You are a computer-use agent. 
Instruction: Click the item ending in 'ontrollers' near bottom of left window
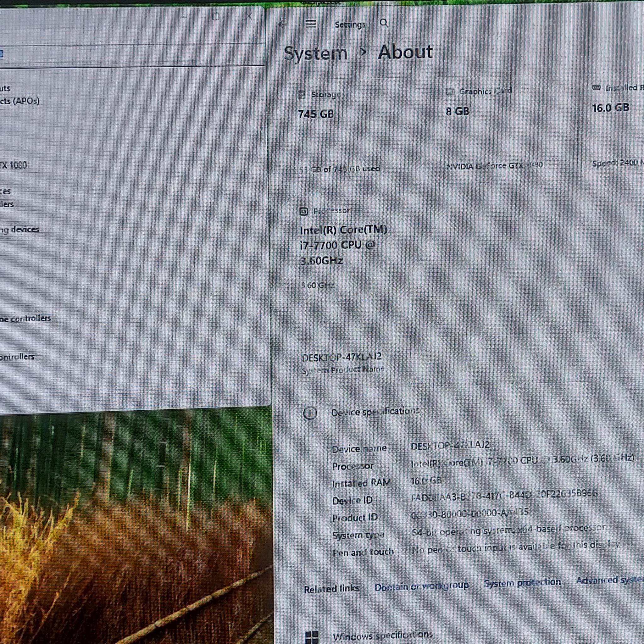pyautogui.click(x=17, y=357)
